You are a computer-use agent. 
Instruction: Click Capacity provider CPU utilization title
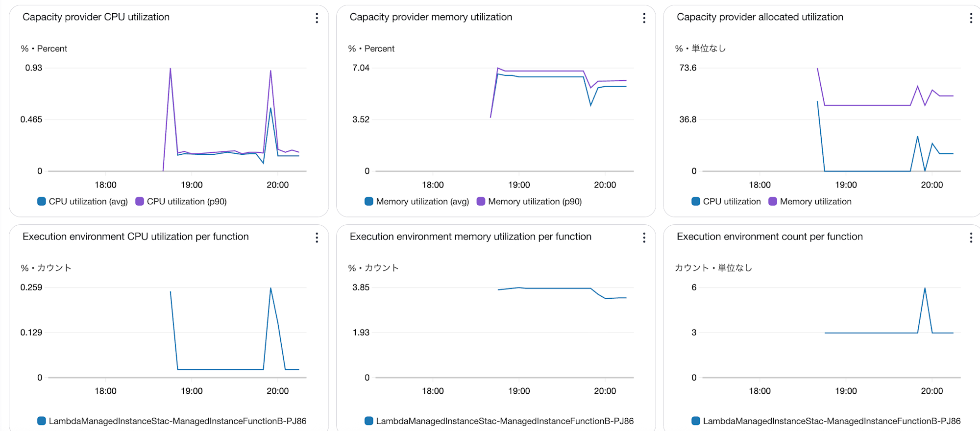click(96, 17)
